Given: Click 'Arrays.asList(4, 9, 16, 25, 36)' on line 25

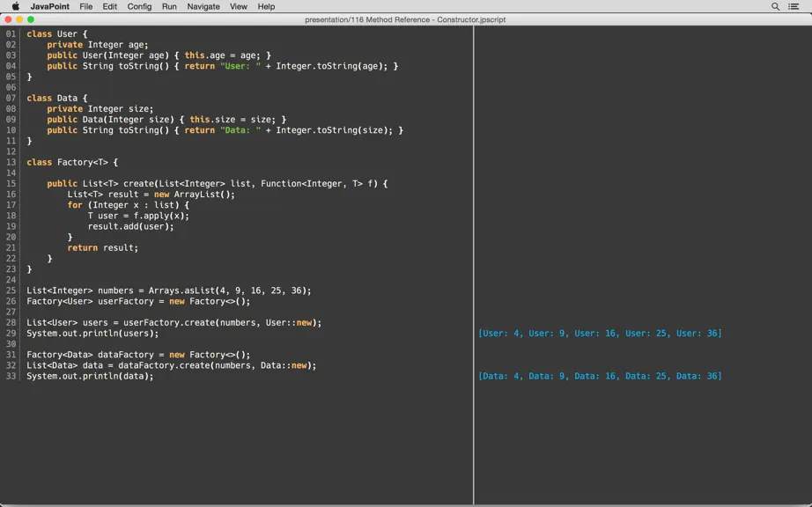Looking at the screenshot, I should [227, 290].
